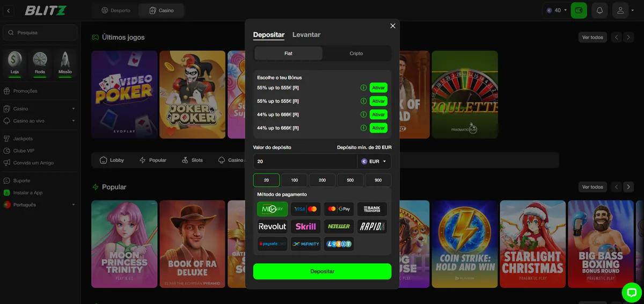The image size is (644, 304).
Task: Select the MB Way payment method
Action: click(273, 209)
